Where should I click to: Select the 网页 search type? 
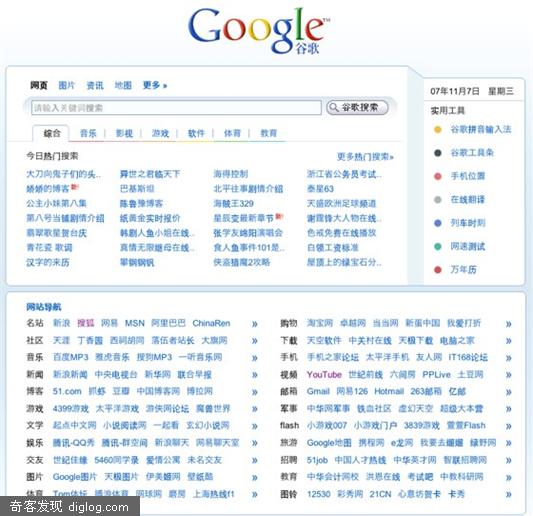point(39,85)
